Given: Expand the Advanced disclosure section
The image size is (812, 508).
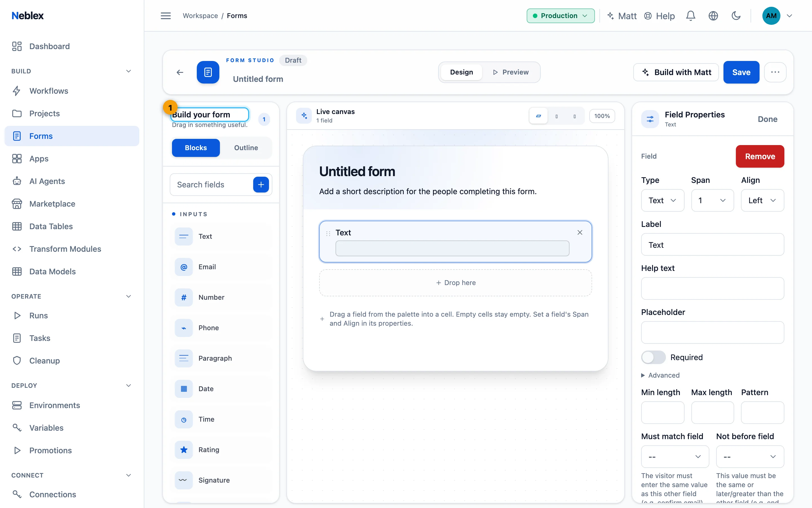Looking at the screenshot, I should pos(660,375).
